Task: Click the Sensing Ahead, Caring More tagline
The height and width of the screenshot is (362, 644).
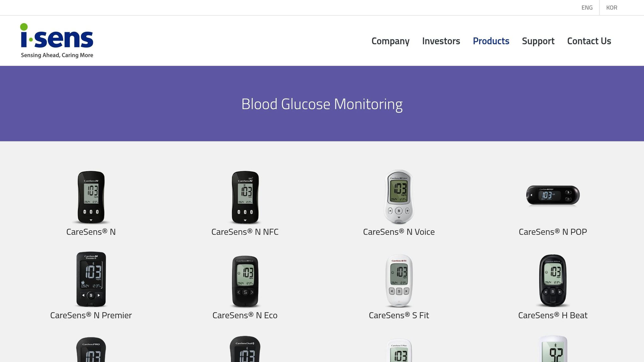Action: 57,55
